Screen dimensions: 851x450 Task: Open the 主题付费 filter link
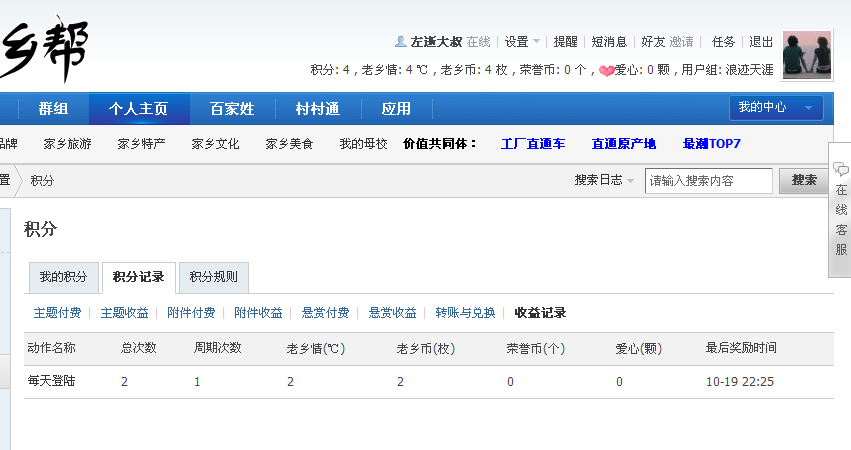coord(57,313)
